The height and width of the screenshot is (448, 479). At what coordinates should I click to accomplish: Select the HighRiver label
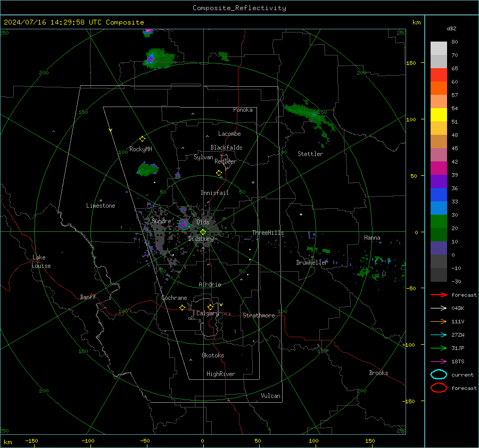click(x=221, y=374)
